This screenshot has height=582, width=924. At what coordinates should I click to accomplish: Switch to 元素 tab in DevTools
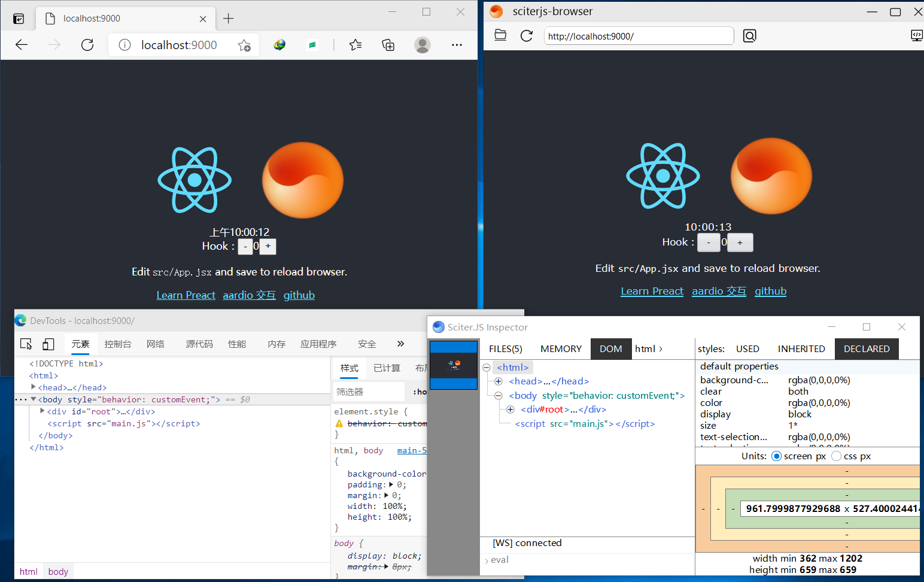[x=80, y=344]
